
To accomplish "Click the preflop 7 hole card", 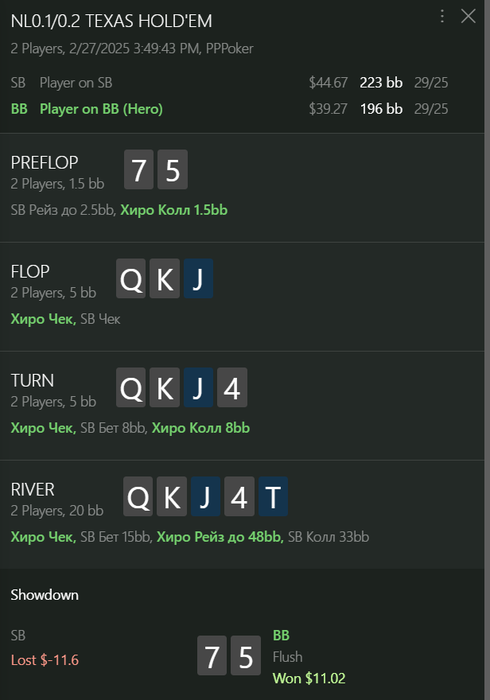I will pyautogui.click(x=139, y=170).
